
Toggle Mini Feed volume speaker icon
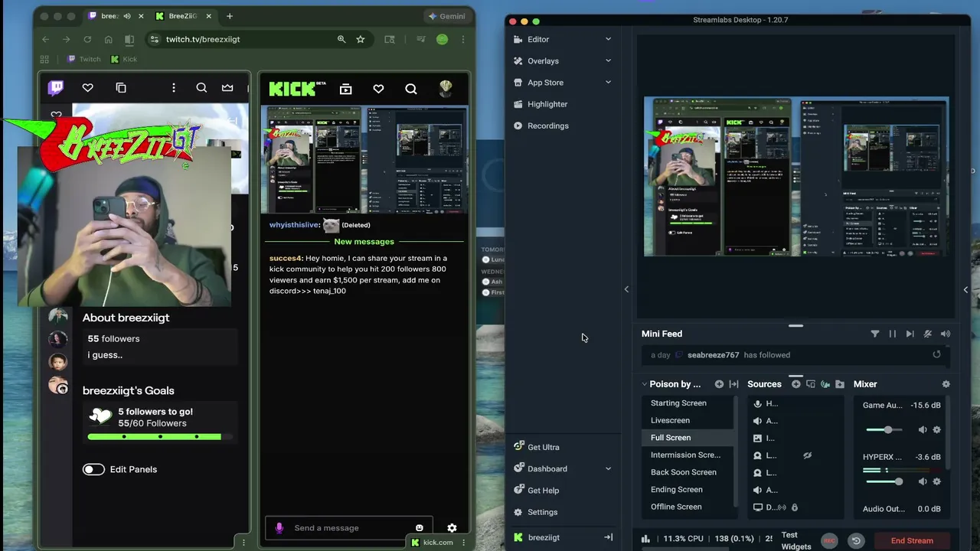click(x=946, y=334)
